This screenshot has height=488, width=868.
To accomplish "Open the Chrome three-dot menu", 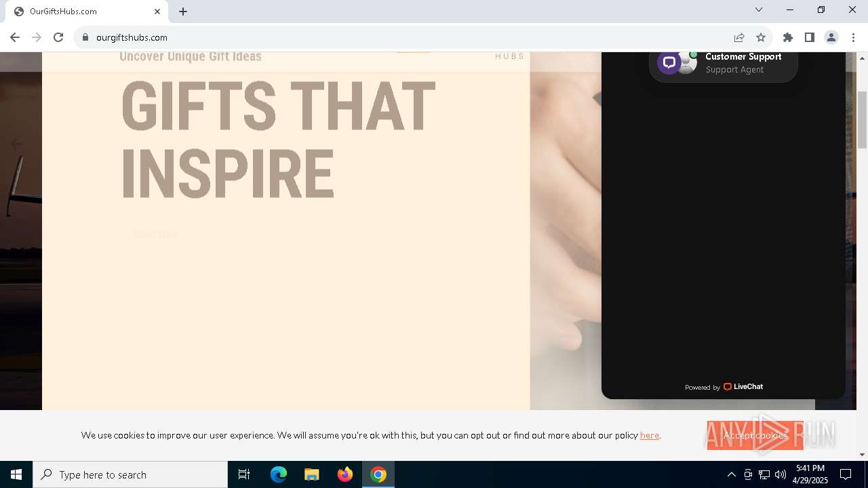I will 853,37.
